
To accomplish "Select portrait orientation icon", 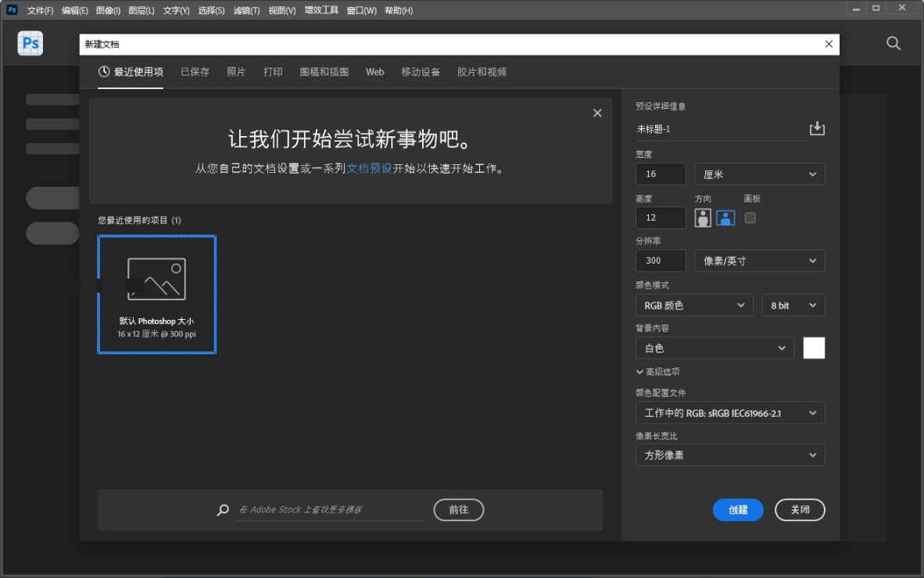I will pos(703,217).
